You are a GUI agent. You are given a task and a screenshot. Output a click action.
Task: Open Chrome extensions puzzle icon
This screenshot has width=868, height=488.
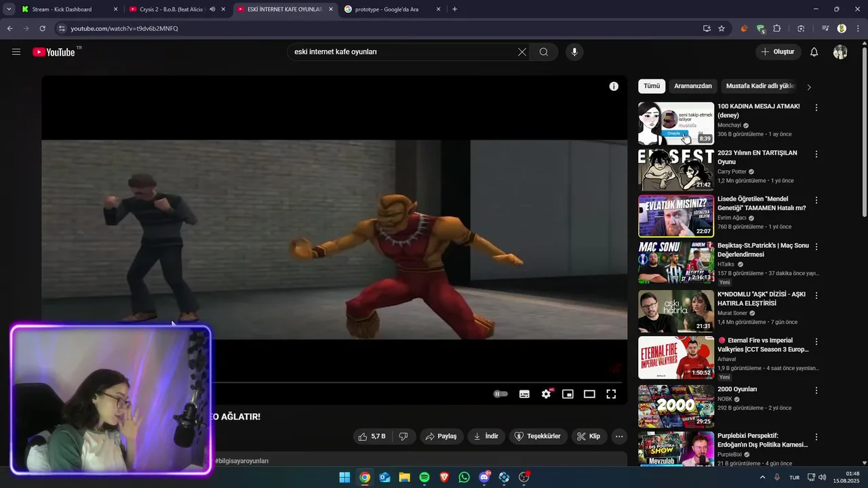[x=777, y=28]
